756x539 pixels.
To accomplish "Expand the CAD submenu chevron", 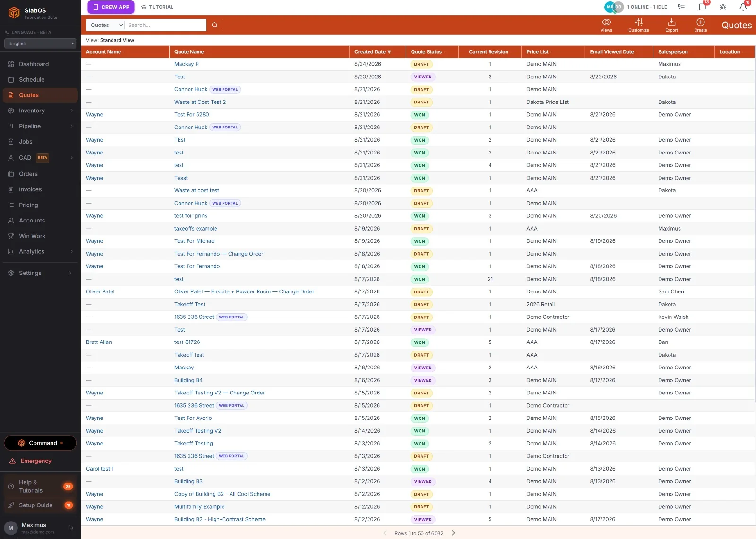I will pyautogui.click(x=72, y=158).
